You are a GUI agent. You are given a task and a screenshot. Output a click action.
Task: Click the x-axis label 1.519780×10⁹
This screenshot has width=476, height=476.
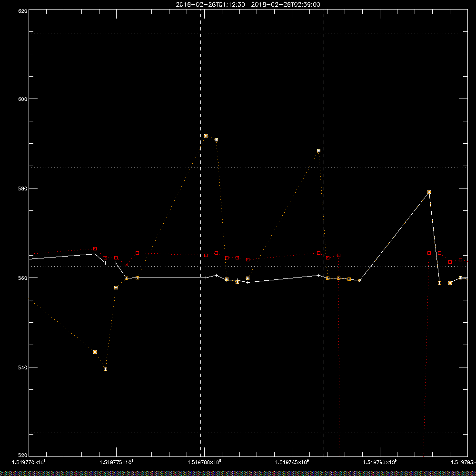coord(204,462)
